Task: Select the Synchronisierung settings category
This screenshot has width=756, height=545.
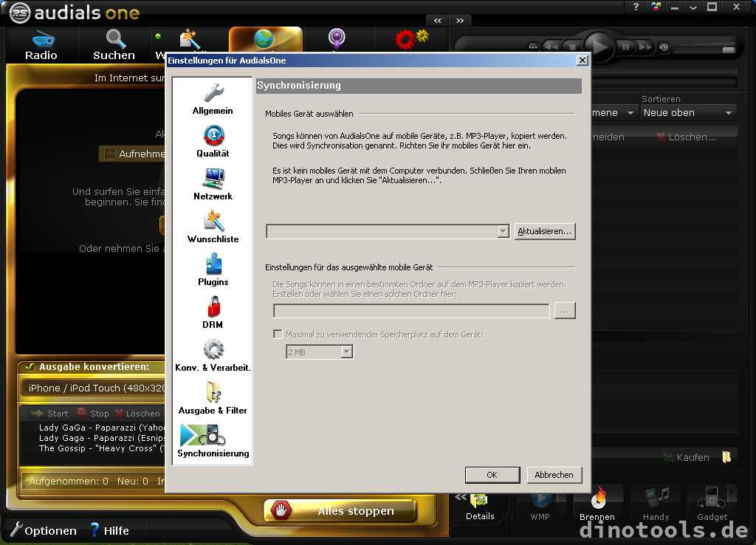Action: [x=213, y=441]
